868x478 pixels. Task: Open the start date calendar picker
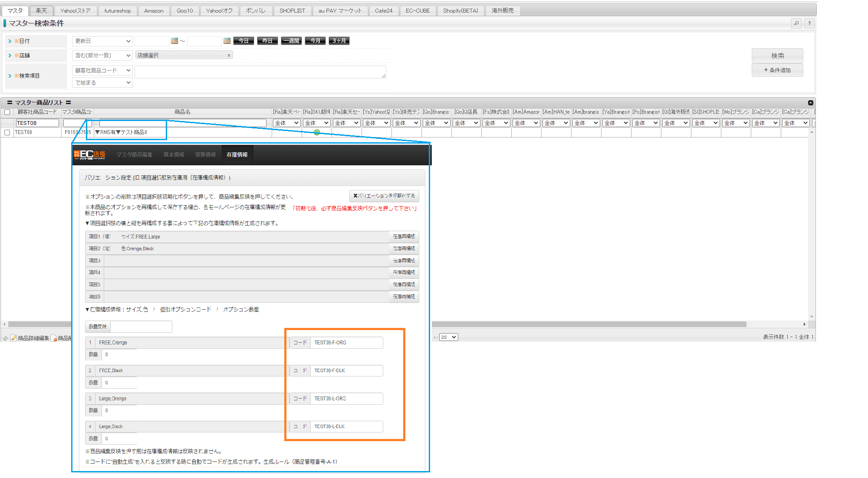(174, 41)
